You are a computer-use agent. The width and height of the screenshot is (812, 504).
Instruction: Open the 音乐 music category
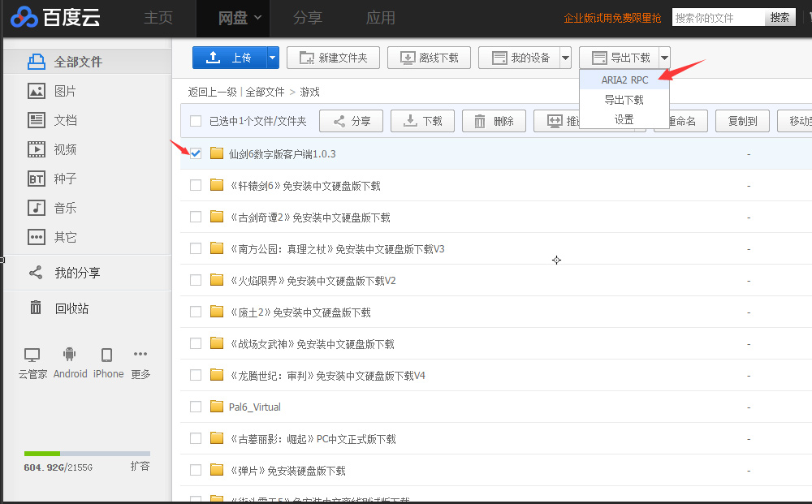pos(65,208)
